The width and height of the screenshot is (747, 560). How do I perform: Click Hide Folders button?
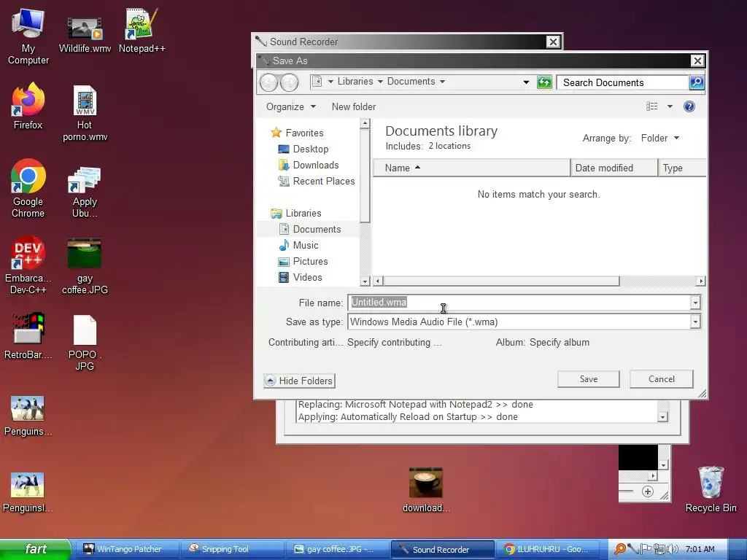pos(299,381)
